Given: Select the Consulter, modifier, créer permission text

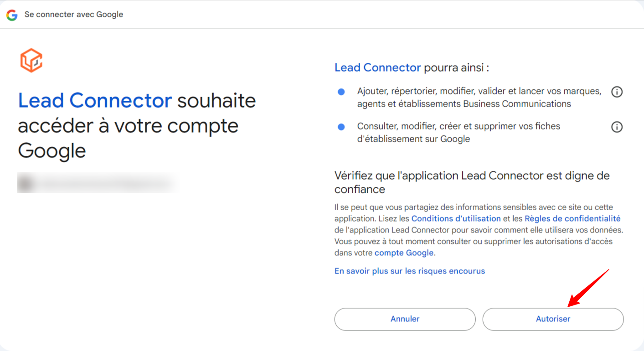Looking at the screenshot, I should pos(459,132).
